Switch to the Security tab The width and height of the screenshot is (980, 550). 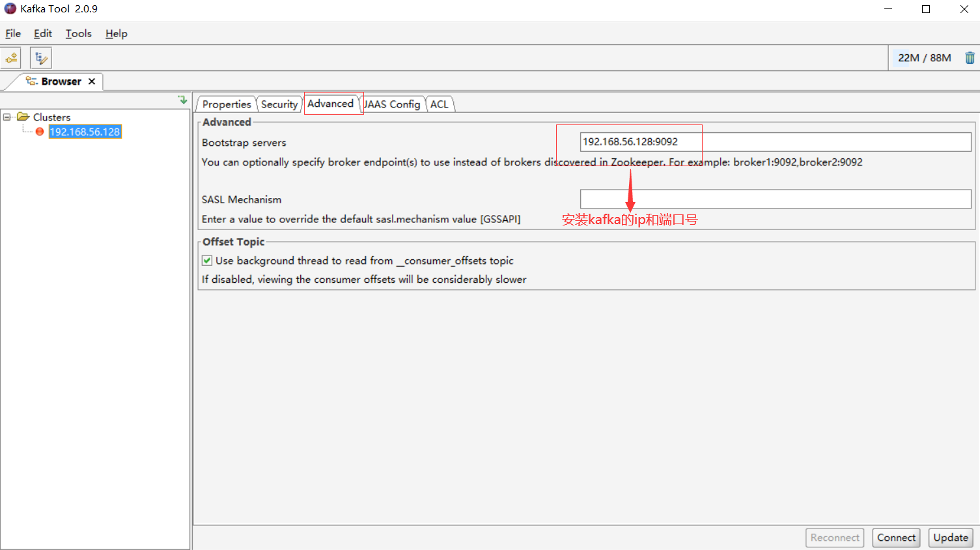coord(279,104)
